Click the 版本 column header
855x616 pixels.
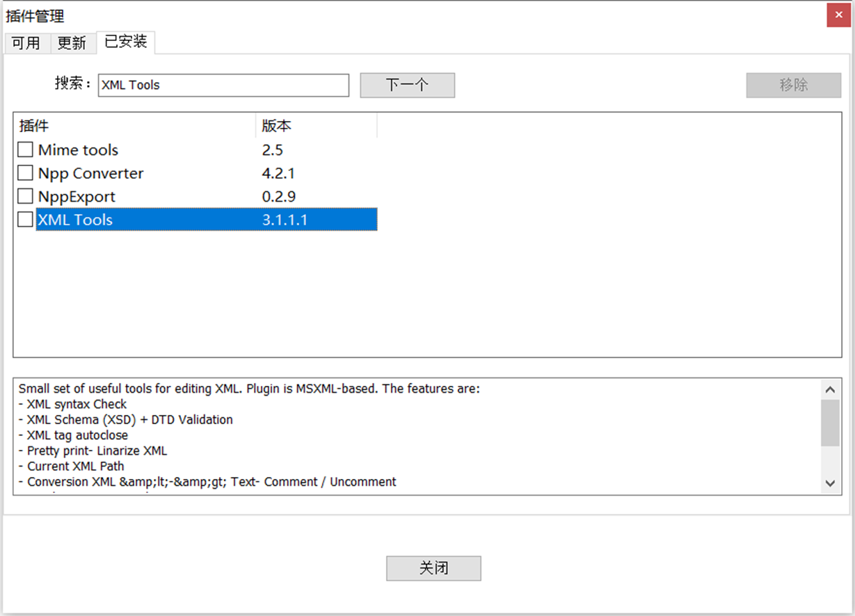coord(317,126)
